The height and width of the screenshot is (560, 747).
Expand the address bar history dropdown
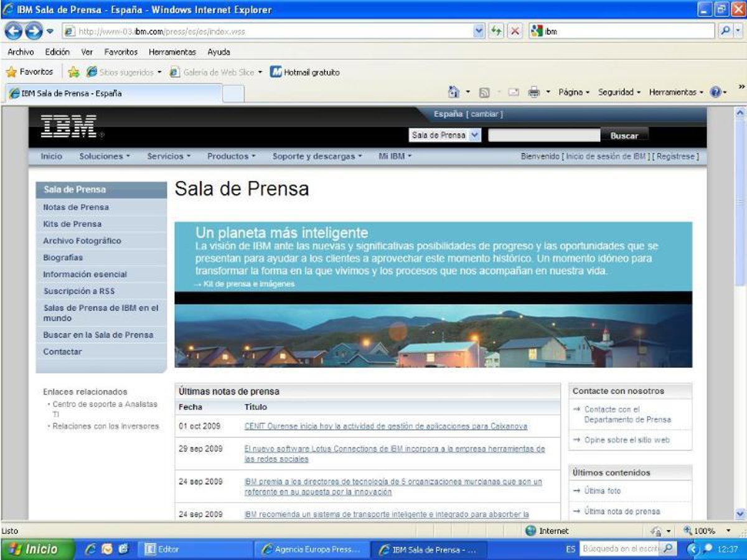479,31
